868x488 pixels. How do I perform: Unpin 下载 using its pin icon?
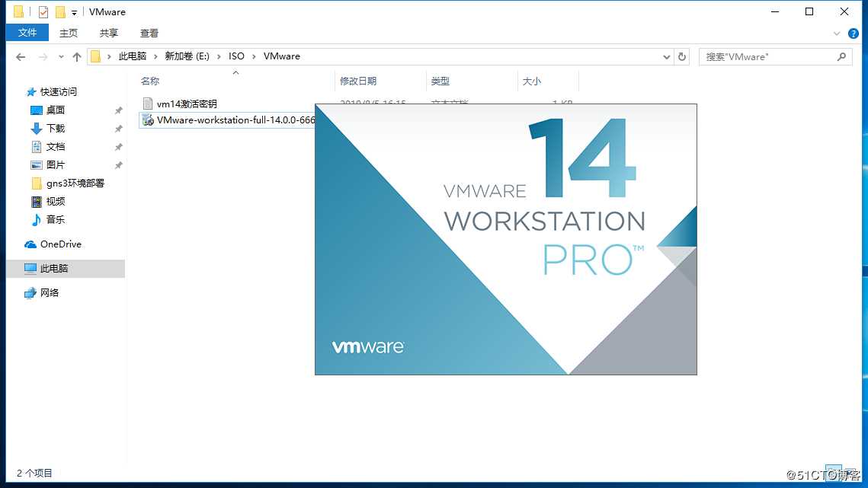click(118, 129)
